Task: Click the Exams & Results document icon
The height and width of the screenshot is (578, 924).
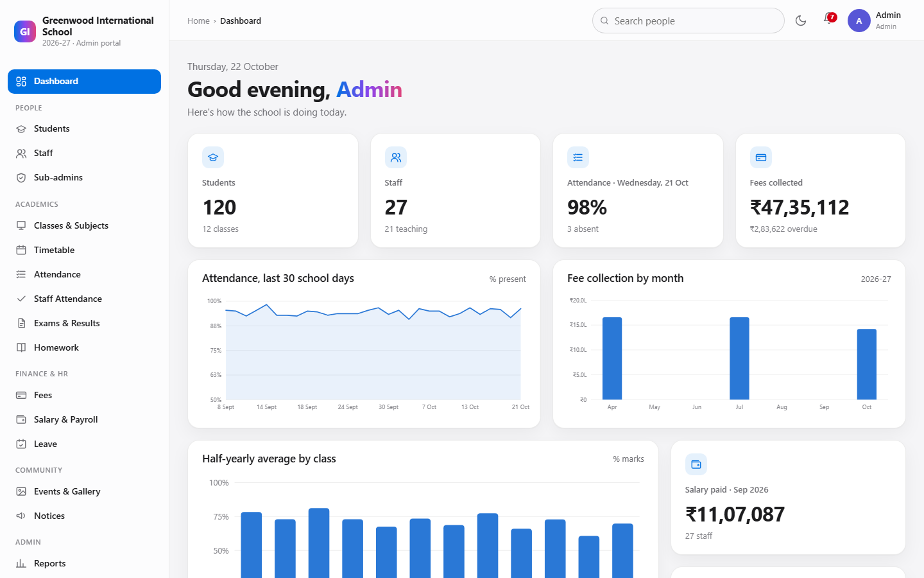Action: [21, 324]
